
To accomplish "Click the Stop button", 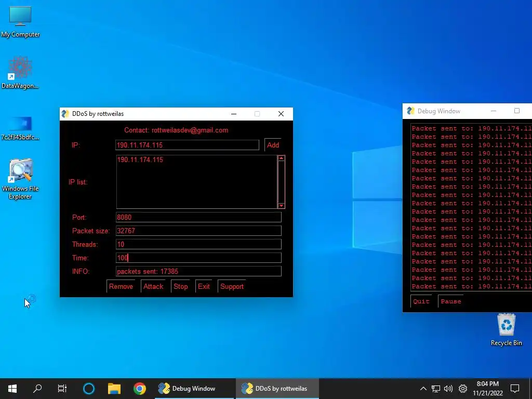I will [180, 286].
